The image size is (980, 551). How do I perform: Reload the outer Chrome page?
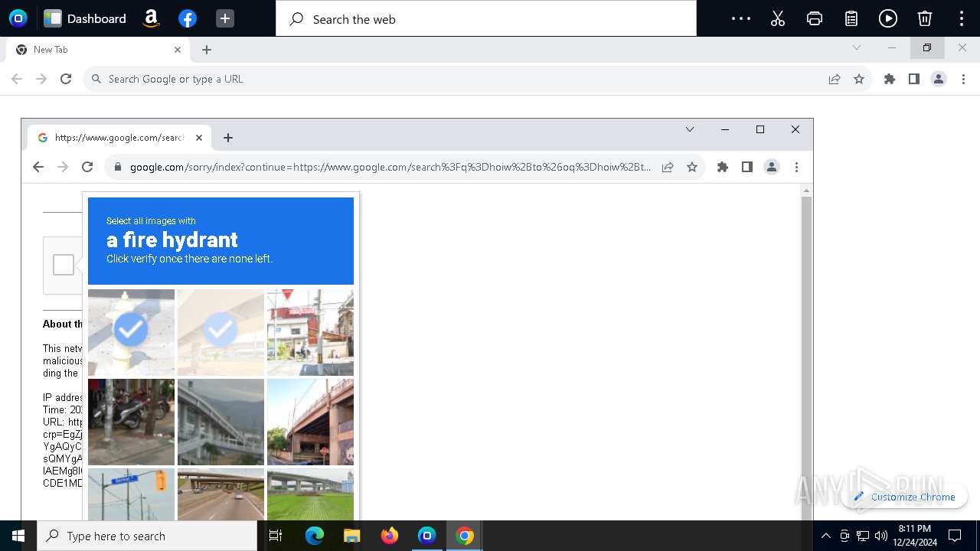66,79
